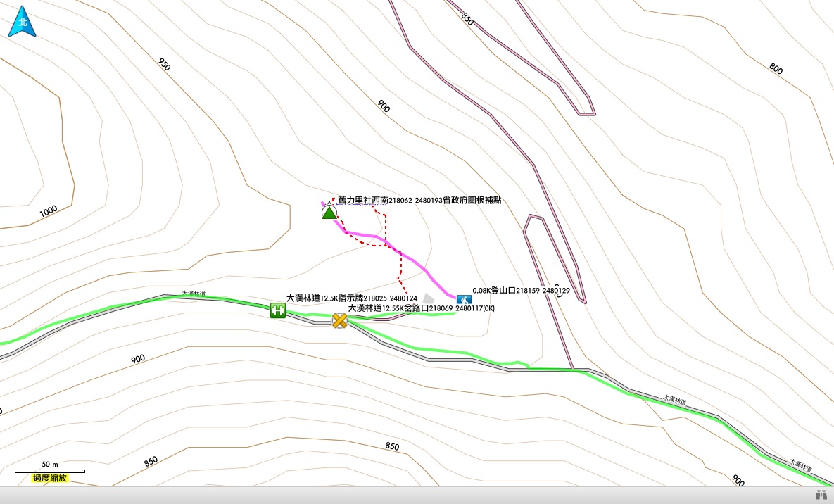
Task: Select the 大漢林道12.5K指示牌 label
Action: point(351,298)
